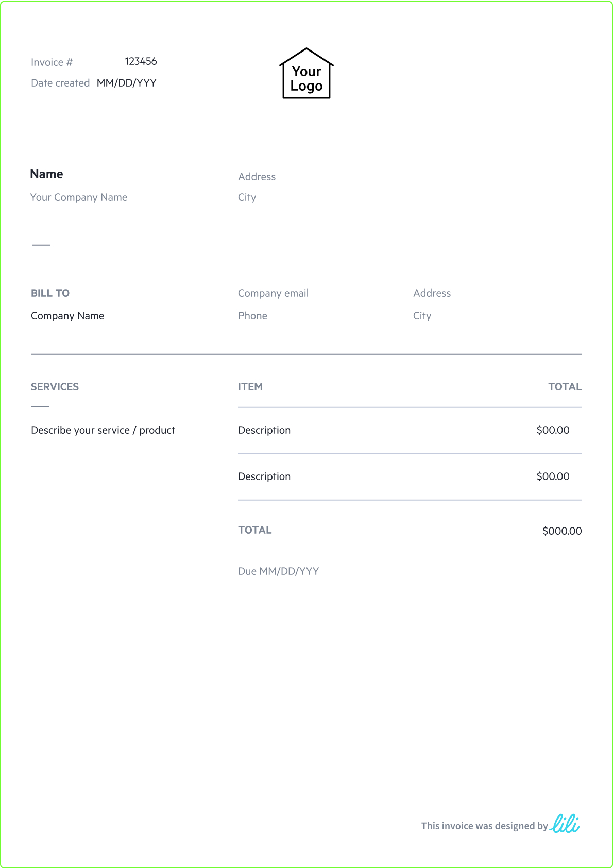Click the Company email field
Screen dimensions: 613x868
pos(273,293)
